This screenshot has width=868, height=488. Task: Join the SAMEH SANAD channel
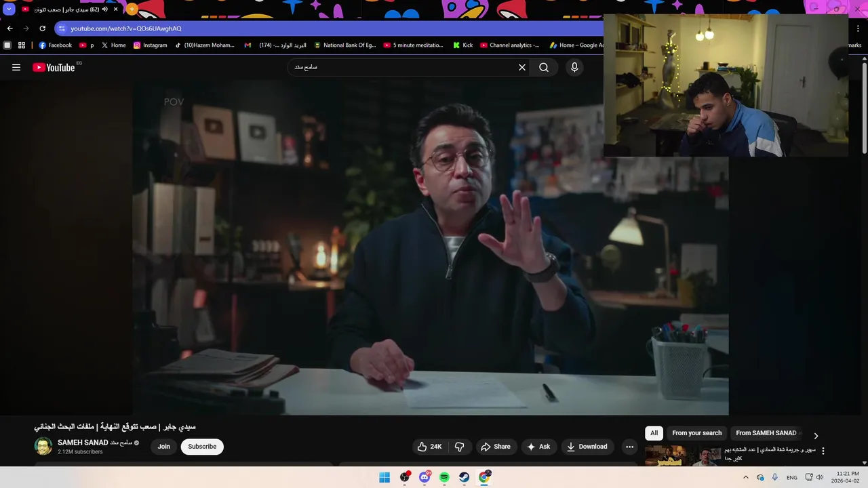164,447
